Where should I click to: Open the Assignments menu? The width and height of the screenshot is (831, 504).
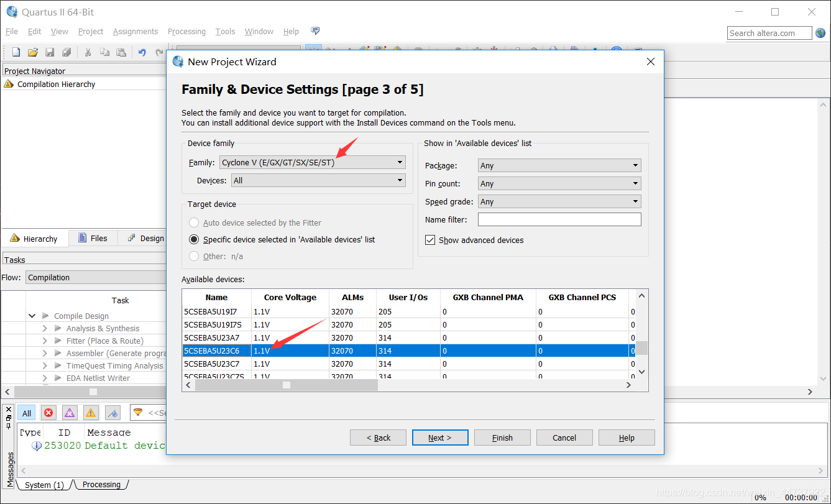tap(135, 31)
